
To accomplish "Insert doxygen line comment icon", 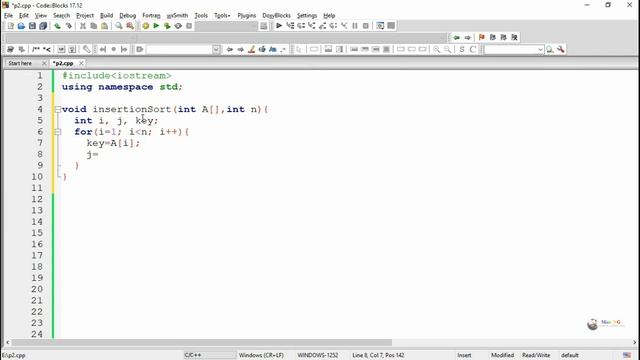I will pyautogui.click(x=47, y=49).
